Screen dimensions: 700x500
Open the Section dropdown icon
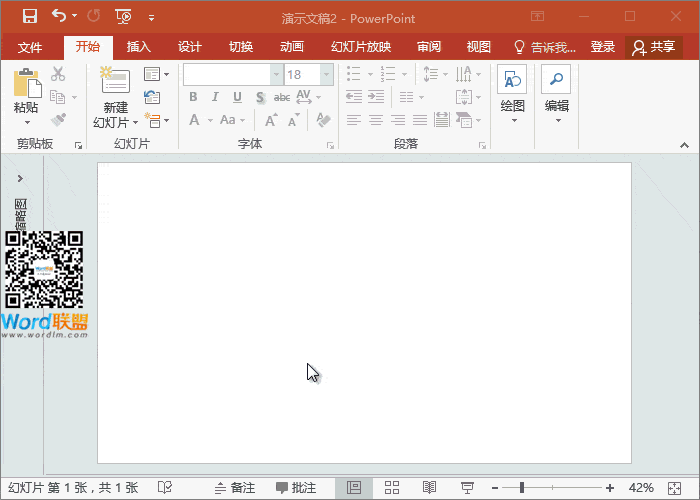pos(156,120)
